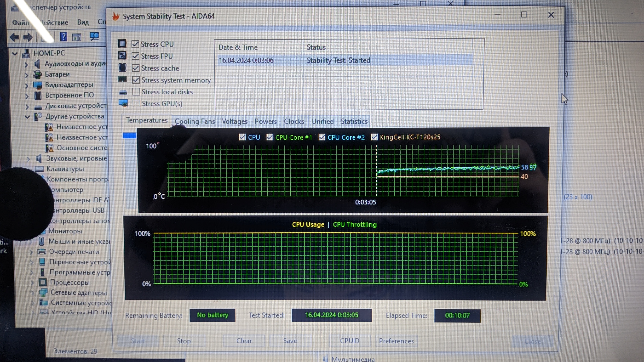Open the Файл menu in Device Manager
Viewport: 644px width, 362px height.
pos(21,23)
